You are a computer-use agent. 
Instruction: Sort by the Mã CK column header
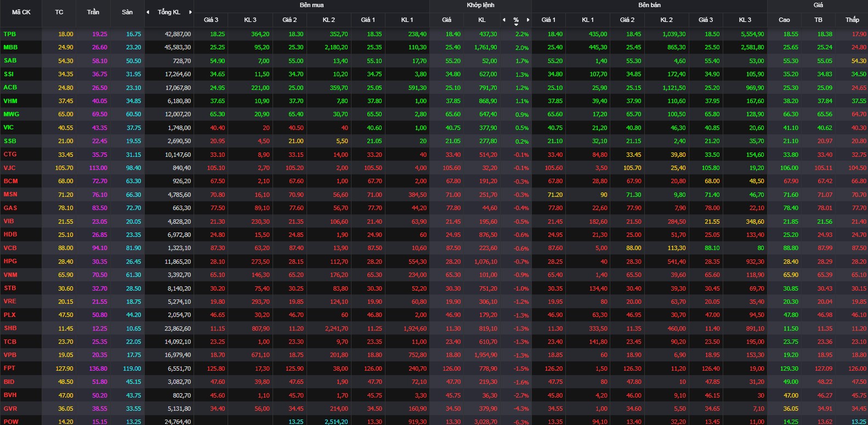pyautogui.click(x=21, y=12)
